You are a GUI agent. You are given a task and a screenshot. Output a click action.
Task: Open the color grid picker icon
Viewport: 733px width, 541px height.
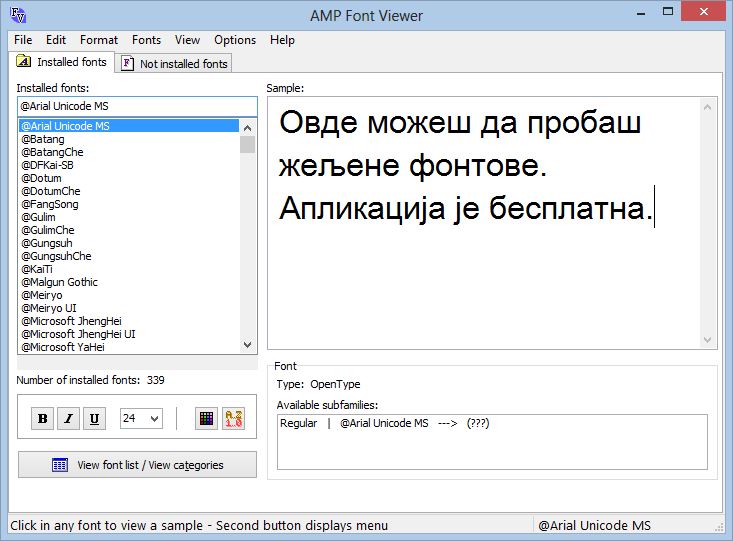[x=206, y=419]
